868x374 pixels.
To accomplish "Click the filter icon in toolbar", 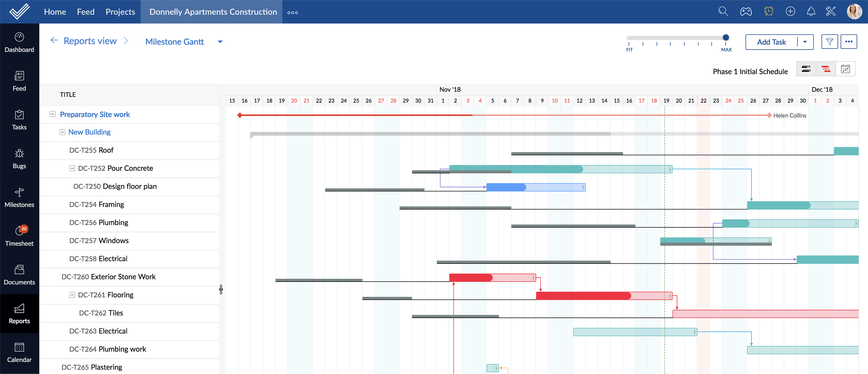I will (829, 42).
